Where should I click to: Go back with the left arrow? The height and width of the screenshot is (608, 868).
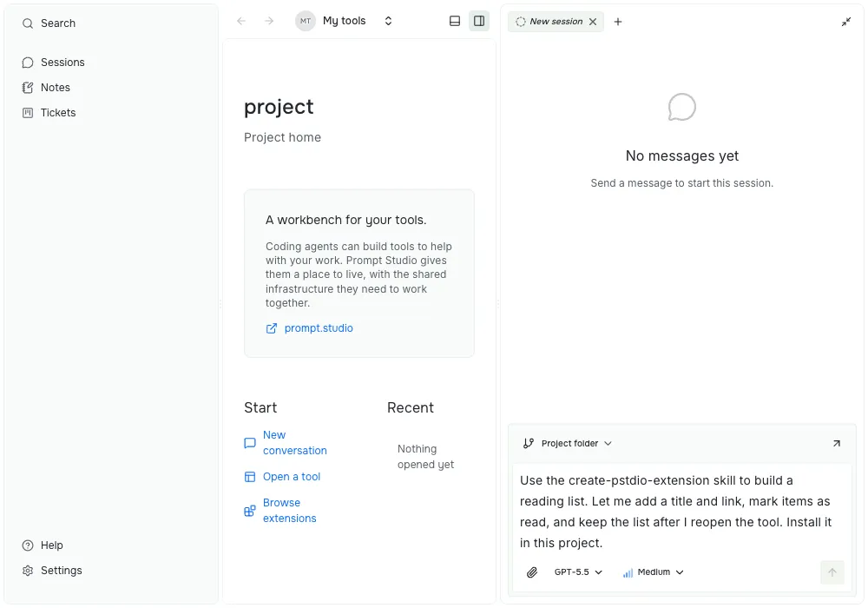241,21
